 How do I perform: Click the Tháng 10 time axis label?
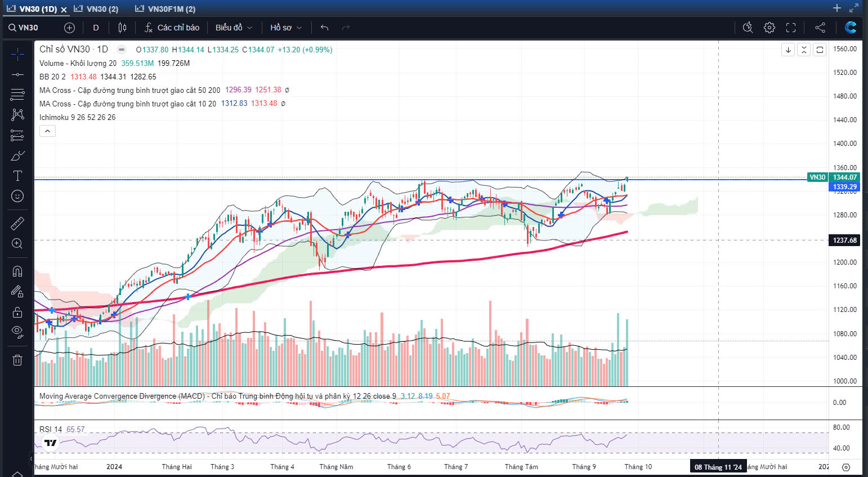point(638,467)
